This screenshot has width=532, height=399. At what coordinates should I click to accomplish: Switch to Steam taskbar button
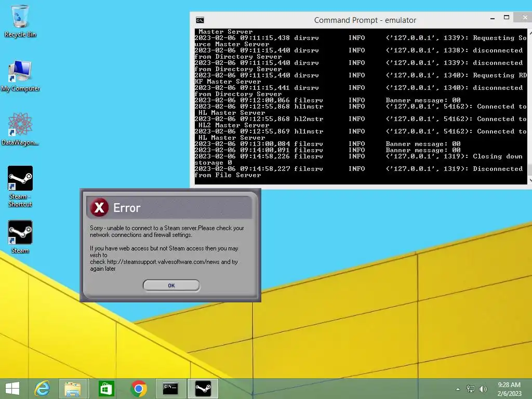(203, 389)
